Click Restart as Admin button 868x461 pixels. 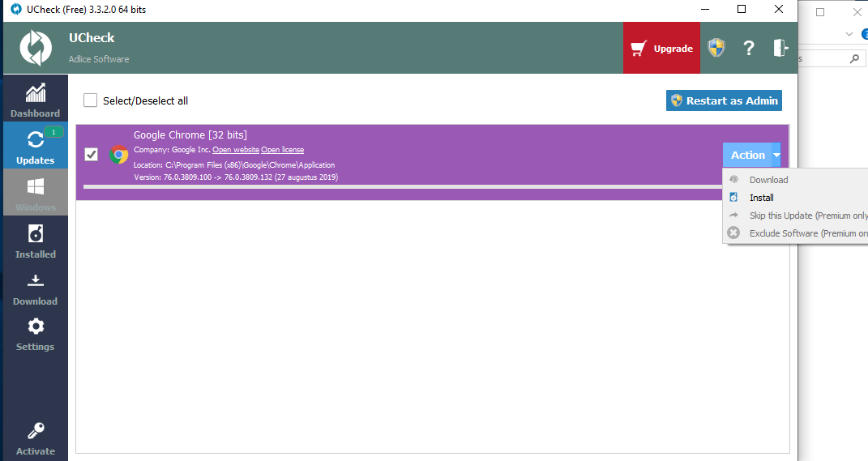click(x=724, y=100)
